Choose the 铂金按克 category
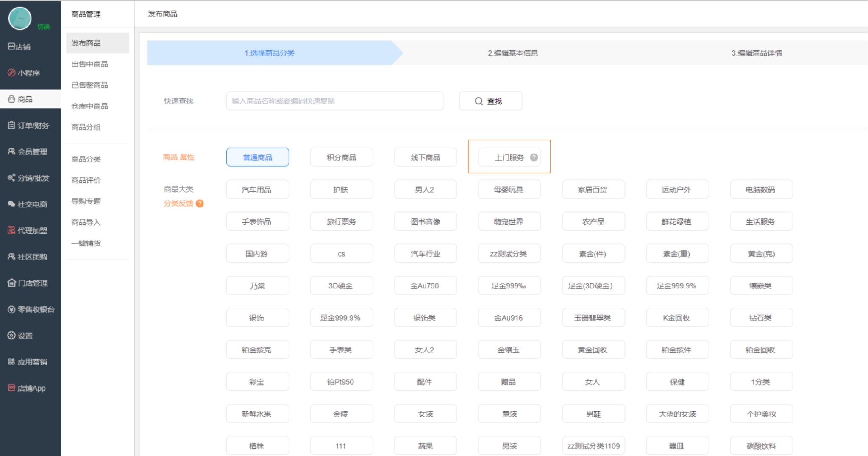The height and width of the screenshot is (456, 868). click(x=258, y=350)
